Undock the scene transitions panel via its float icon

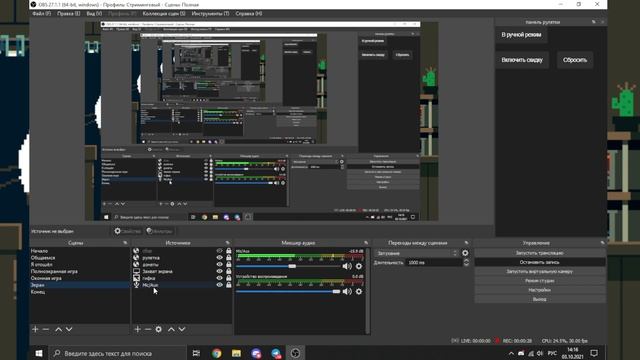(x=467, y=243)
